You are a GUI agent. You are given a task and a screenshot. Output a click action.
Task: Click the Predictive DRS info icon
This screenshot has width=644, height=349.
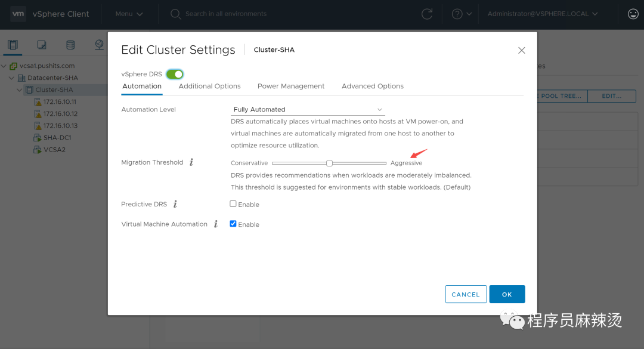tap(175, 204)
